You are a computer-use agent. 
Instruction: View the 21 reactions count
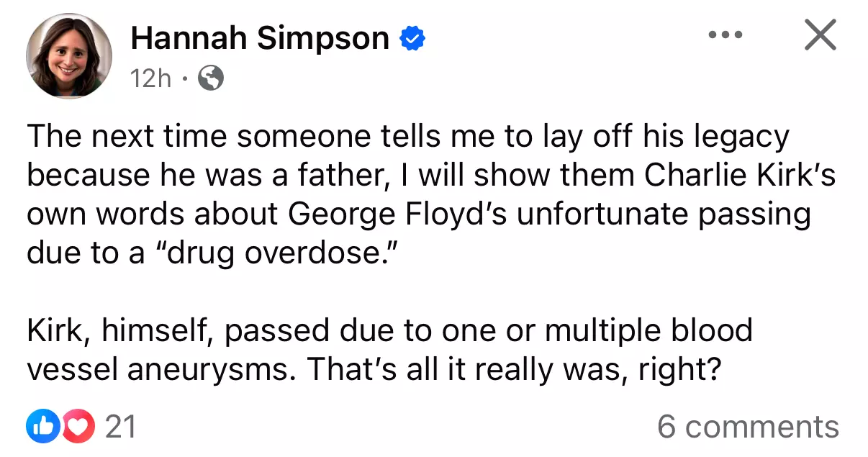click(x=121, y=427)
